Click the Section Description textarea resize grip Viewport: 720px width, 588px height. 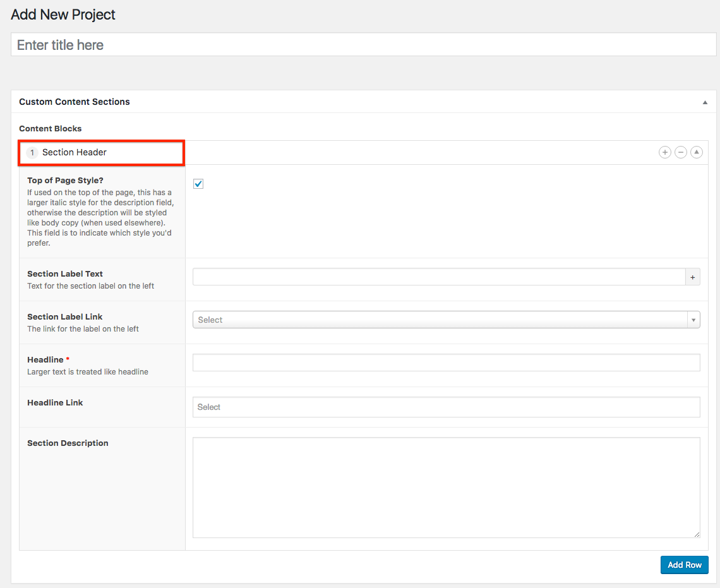pyautogui.click(x=696, y=534)
